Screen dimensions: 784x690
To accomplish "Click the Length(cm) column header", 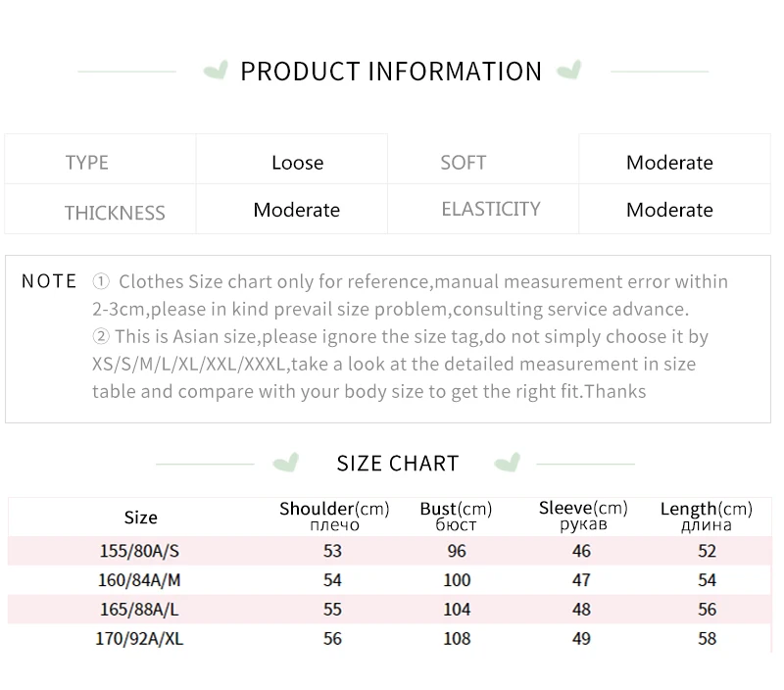I will point(706,516).
